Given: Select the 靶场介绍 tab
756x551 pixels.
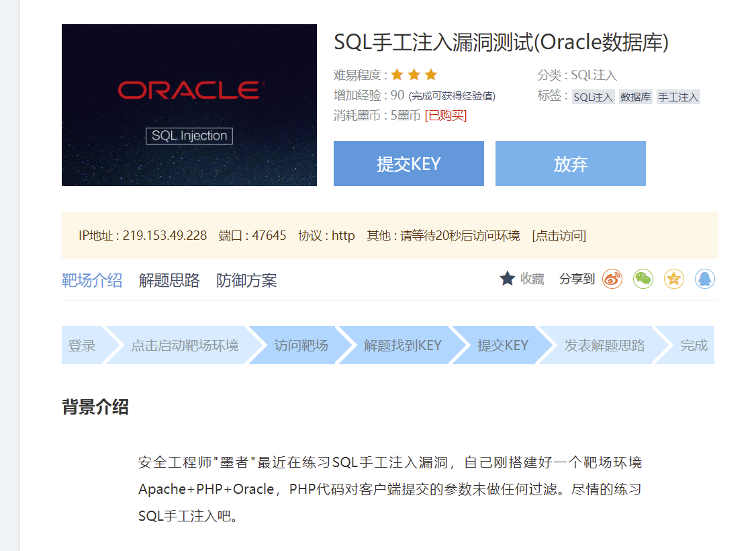Looking at the screenshot, I should 92,280.
